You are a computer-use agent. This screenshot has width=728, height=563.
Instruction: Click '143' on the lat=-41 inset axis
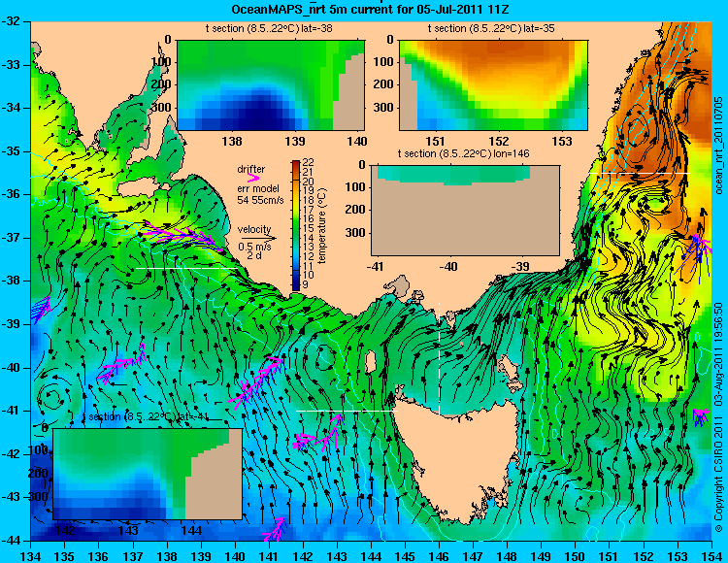[128, 530]
